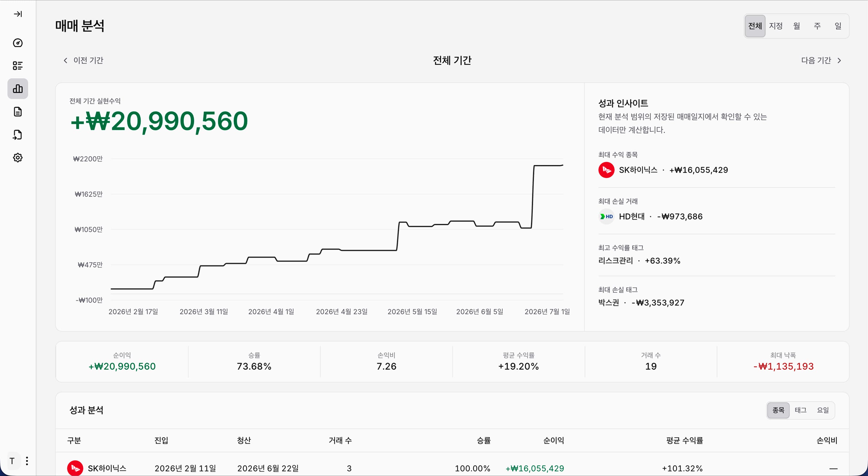Click +101.32% average return cell
This screenshot has width=868, height=476.
pos(682,468)
